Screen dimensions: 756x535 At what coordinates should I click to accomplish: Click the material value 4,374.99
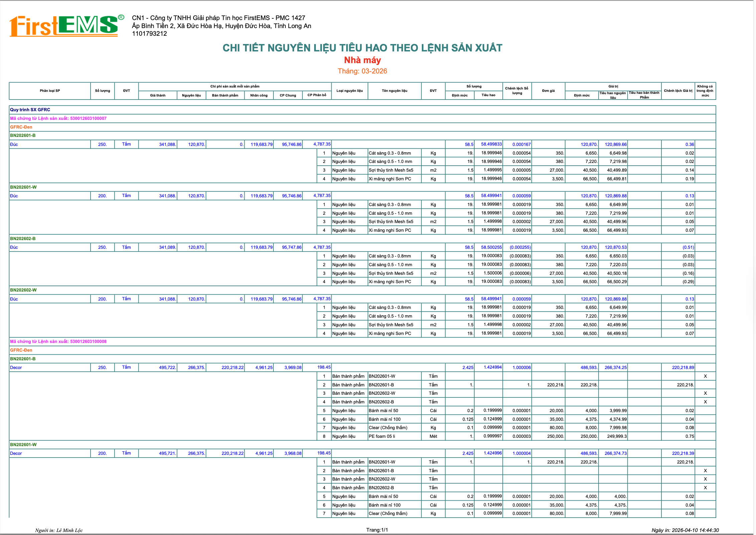point(618,419)
